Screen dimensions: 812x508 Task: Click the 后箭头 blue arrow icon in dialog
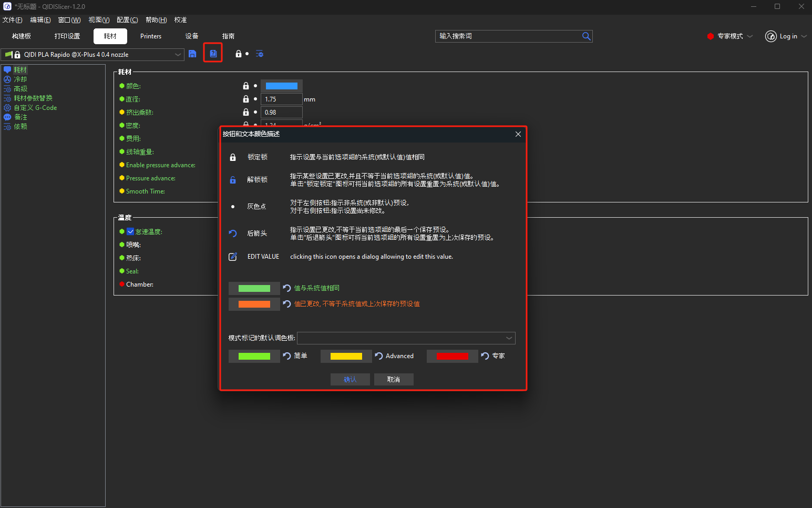point(233,233)
